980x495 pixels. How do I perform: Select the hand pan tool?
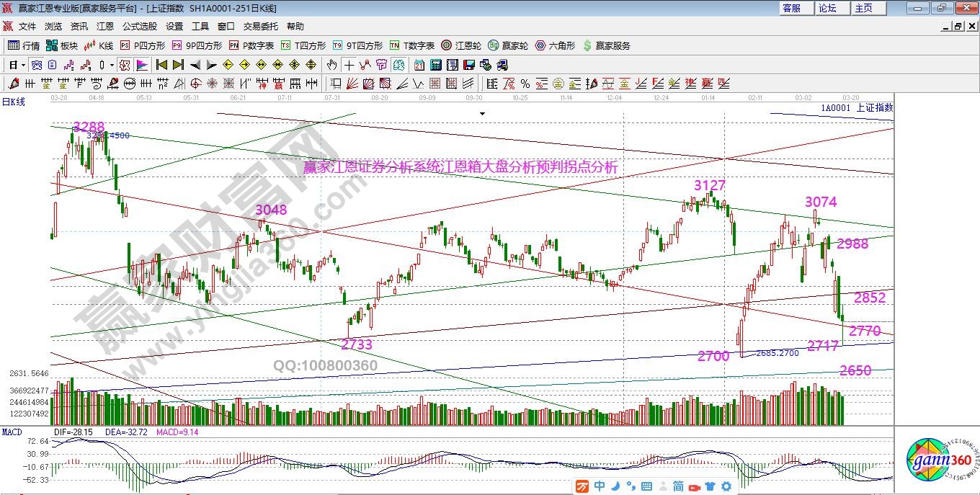click(332, 65)
